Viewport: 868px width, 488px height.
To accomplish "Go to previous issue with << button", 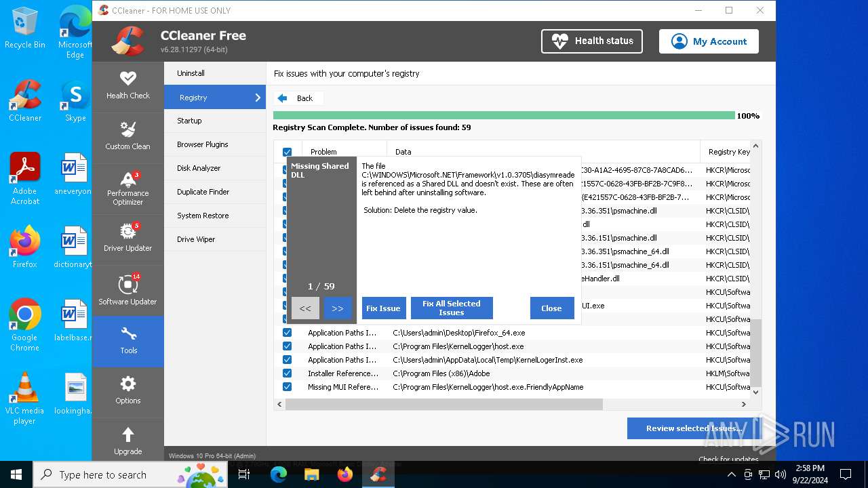I will coord(305,308).
